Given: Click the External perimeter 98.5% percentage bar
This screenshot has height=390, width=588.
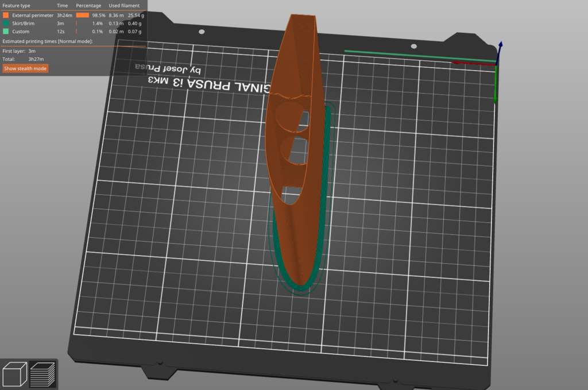Looking at the screenshot, I should point(82,16).
